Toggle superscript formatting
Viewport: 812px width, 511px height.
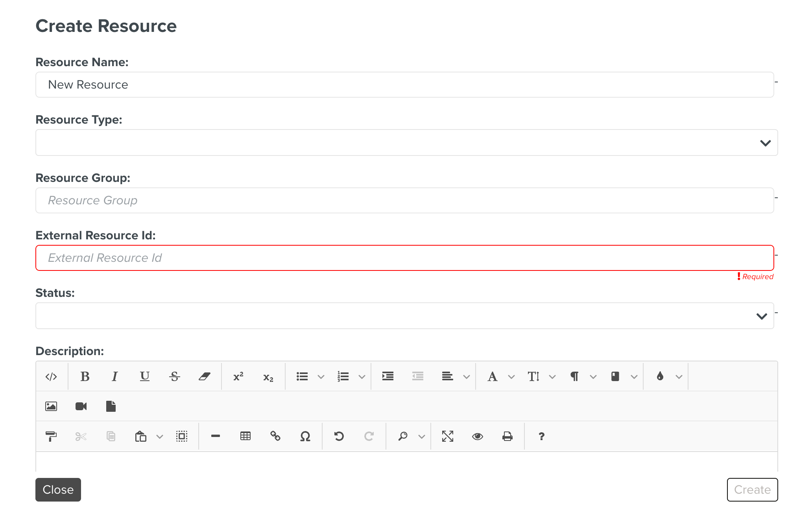point(238,376)
